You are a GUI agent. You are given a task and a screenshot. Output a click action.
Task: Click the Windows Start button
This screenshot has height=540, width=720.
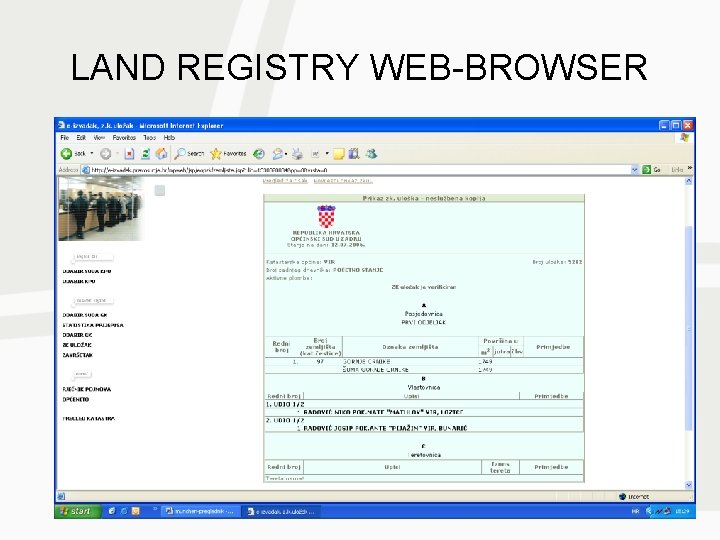76,511
